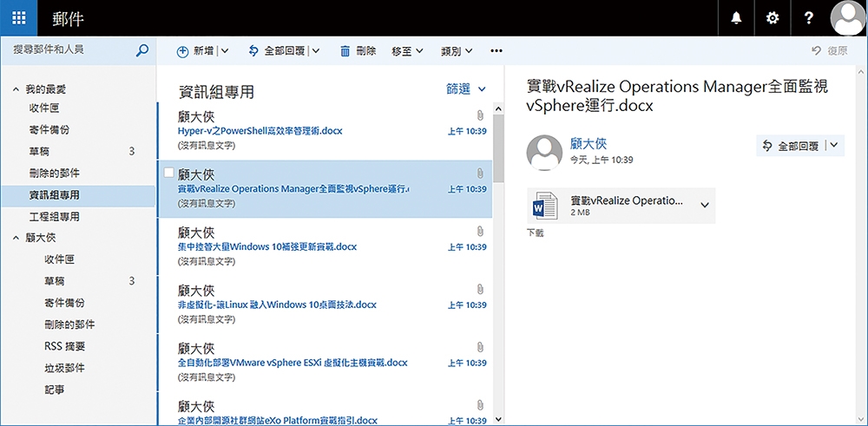Open help question mark icon
The width and height of the screenshot is (868, 426).
(808, 18)
